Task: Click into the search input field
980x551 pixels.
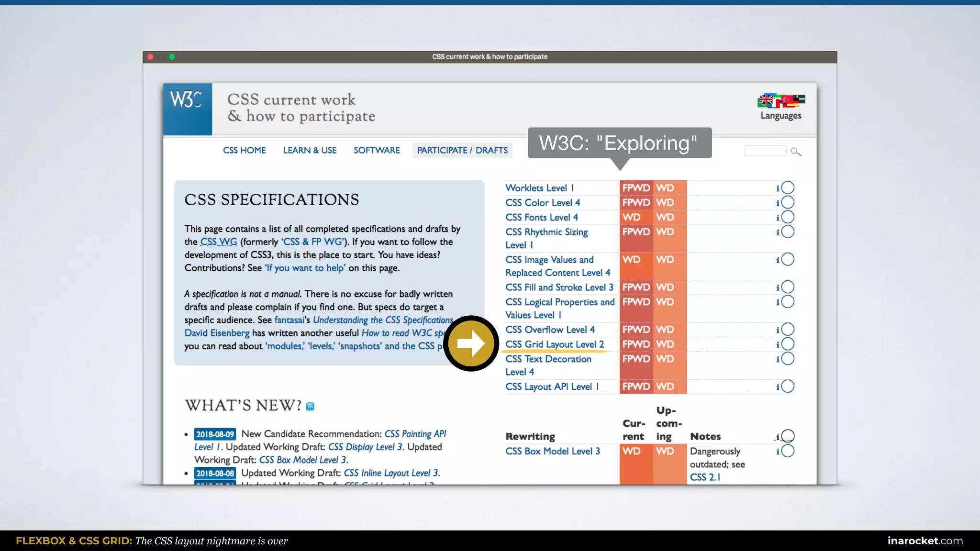Action: pyautogui.click(x=765, y=151)
